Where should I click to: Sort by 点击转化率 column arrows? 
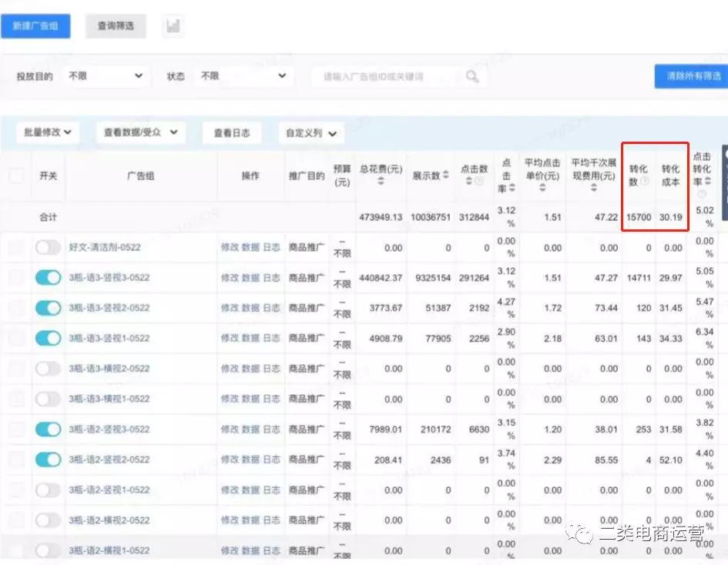click(707, 180)
